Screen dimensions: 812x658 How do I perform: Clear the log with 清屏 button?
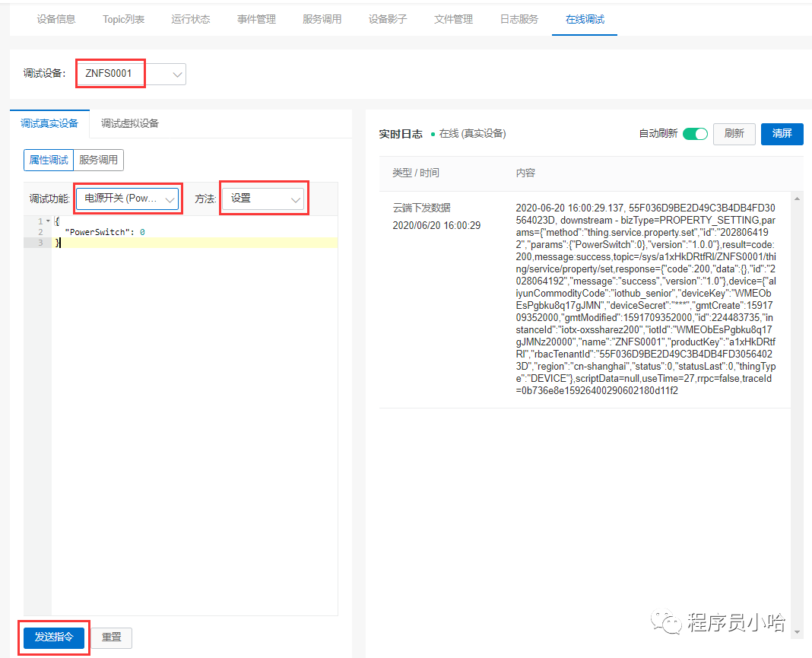(782, 134)
